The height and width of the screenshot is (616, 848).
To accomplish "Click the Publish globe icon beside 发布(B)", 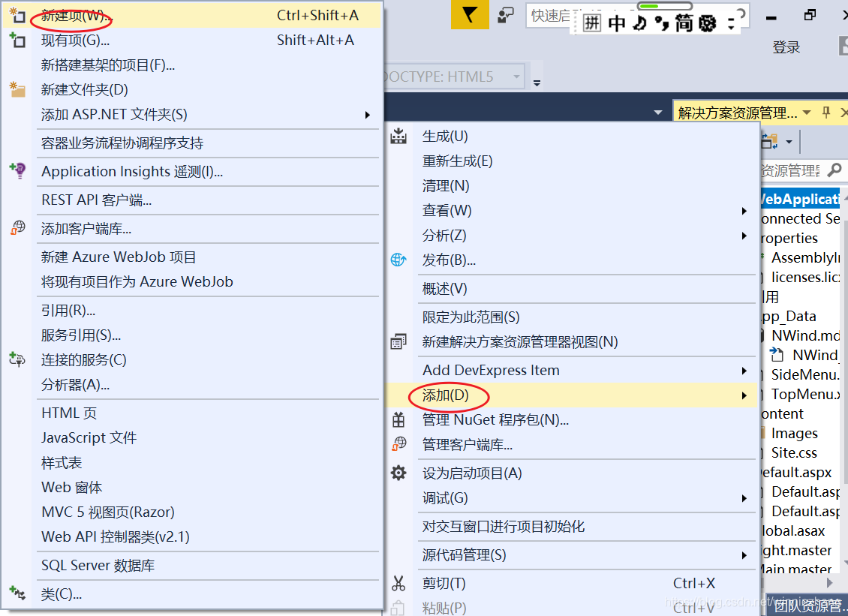I will click(398, 260).
